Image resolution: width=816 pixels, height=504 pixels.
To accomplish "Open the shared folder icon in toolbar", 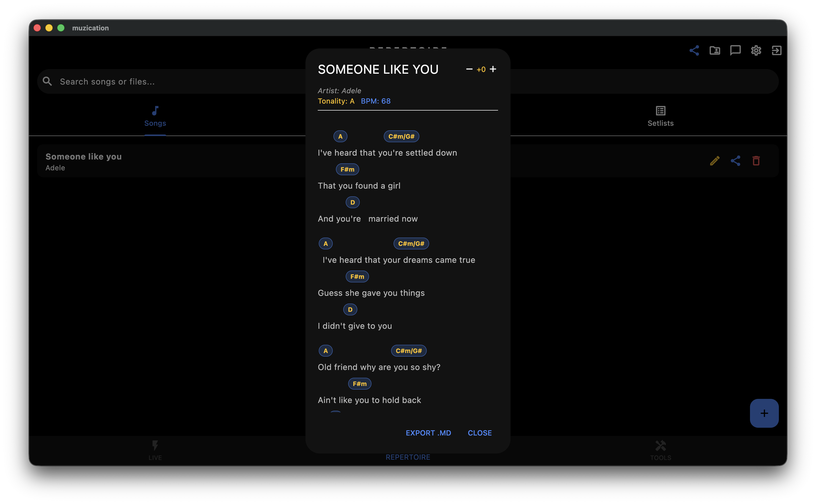I will coord(715,50).
